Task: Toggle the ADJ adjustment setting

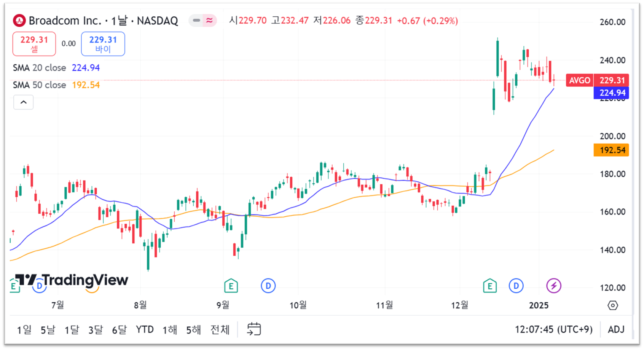Action: coord(616,329)
